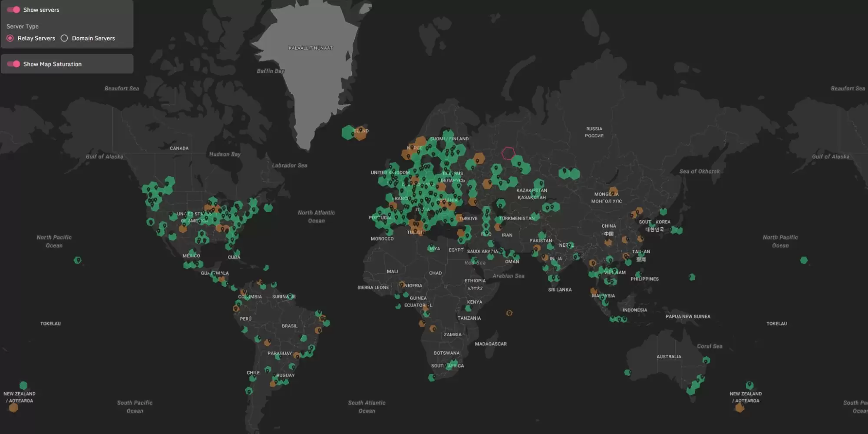Select green hexagon off the US northeast coast
Viewport: 868px width, 434px height.
pos(268,208)
